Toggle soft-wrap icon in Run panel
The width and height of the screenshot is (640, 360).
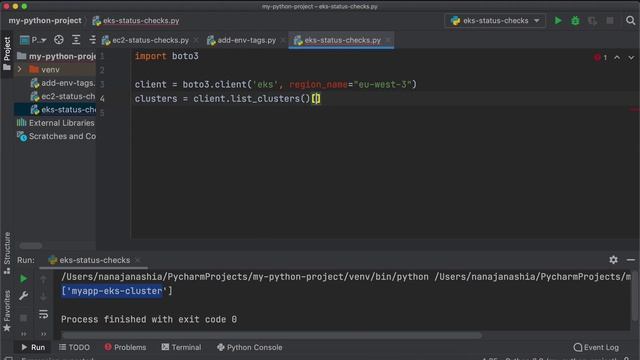point(43,314)
